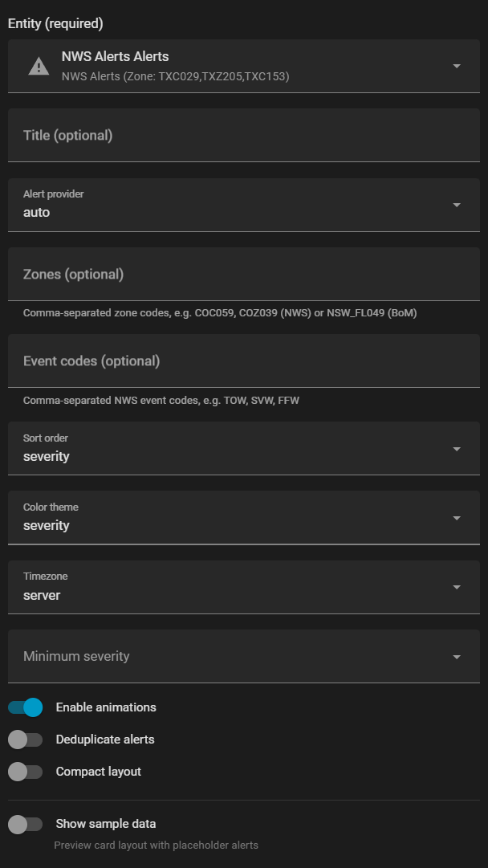
Task: Click the Event codes (optional) field
Action: 243,361
